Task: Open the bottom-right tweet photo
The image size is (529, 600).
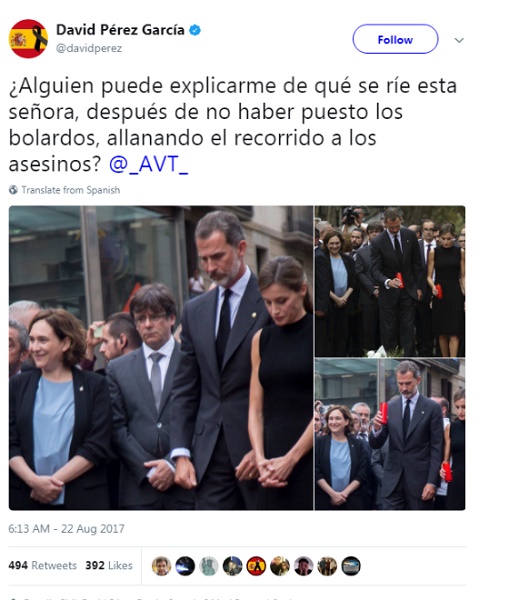Action: click(x=390, y=434)
